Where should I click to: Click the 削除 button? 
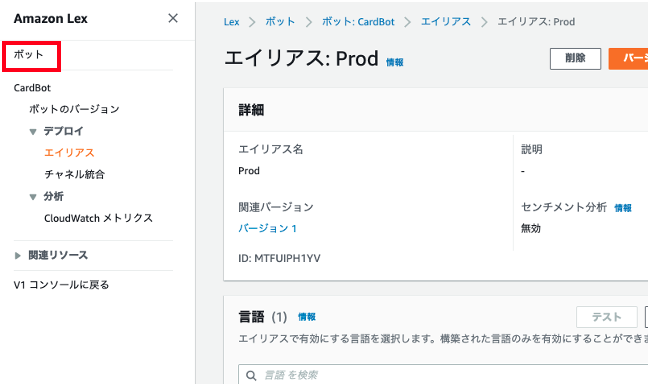coord(575,58)
